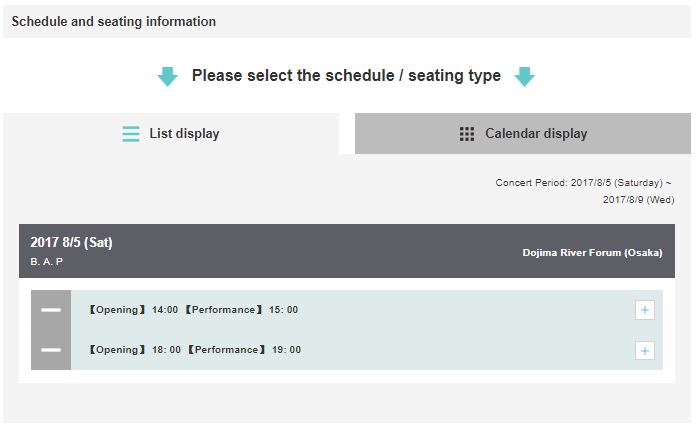Click the calendar grid icon

(467, 134)
